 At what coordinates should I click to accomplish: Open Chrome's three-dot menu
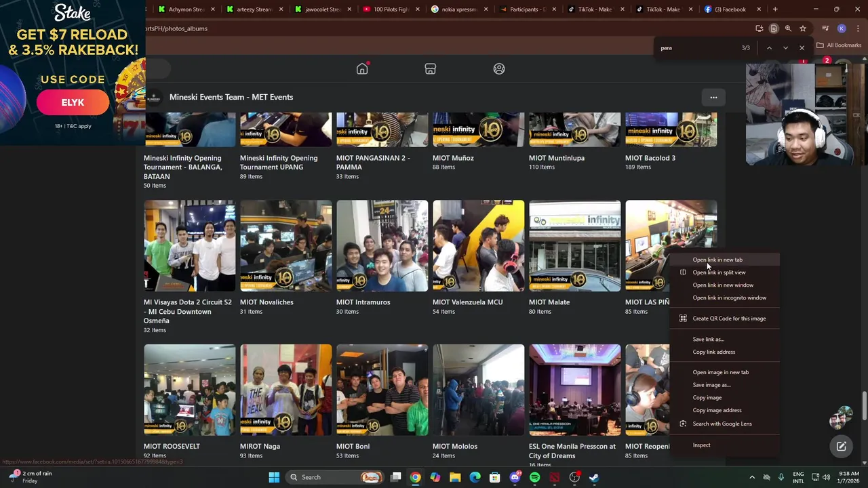tap(857, 28)
